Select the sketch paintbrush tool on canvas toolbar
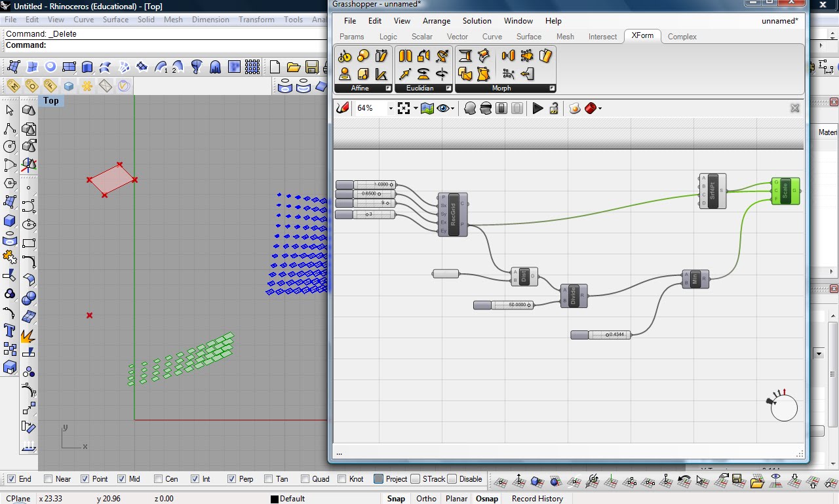Image resolution: width=839 pixels, height=504 pixels. coord(341,108)
